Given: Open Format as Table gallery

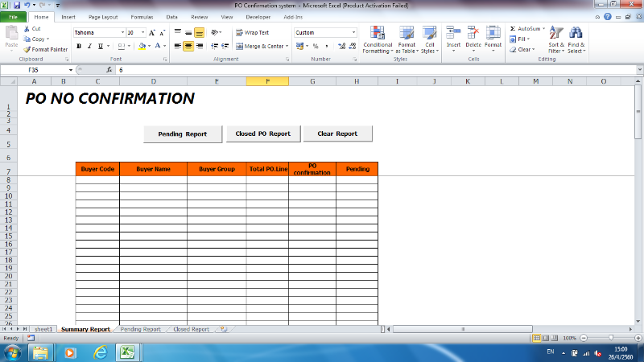Looking at the screenshot, I should [x=407, y=34].
